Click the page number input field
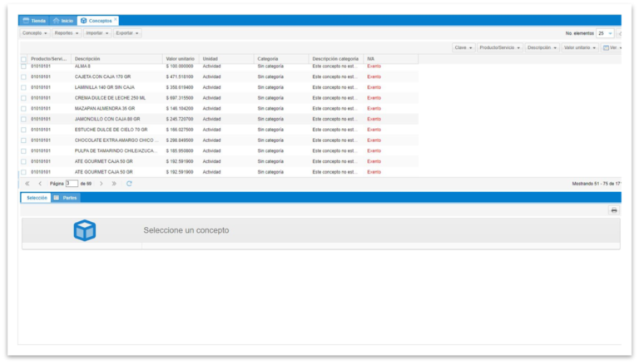 pyautogui.click(x=72, y=183)
